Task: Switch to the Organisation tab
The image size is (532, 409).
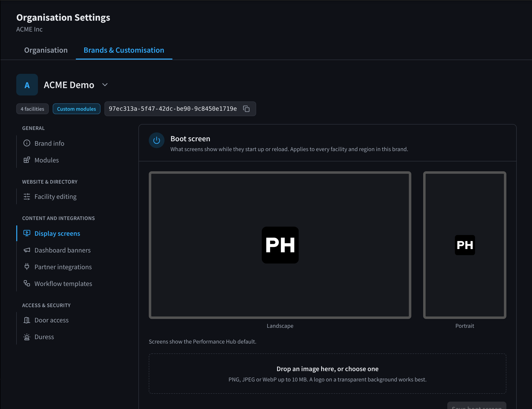Action: (x=46, y=50)
